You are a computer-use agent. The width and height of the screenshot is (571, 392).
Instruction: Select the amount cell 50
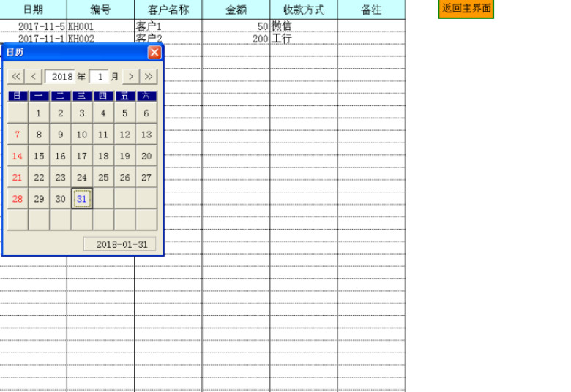pyautogui.click(x=236, y=26)
